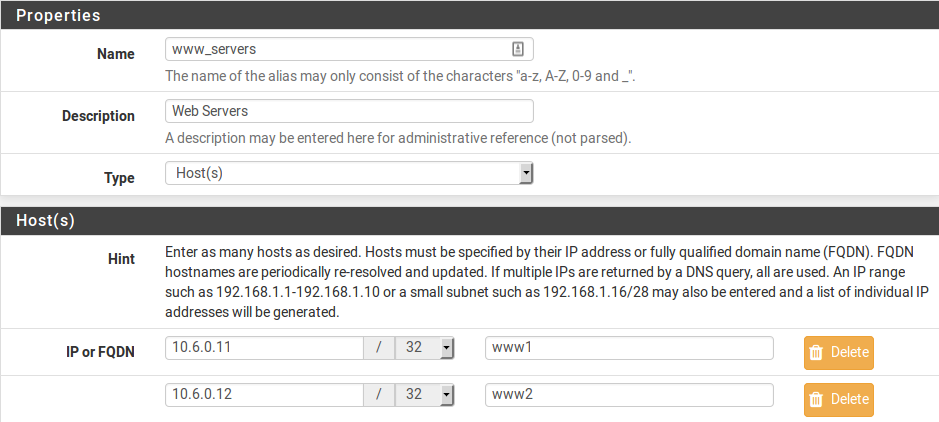This screenshot has width=939, height=422.
Task: Delete the www2 host entry
Action: 839,399
